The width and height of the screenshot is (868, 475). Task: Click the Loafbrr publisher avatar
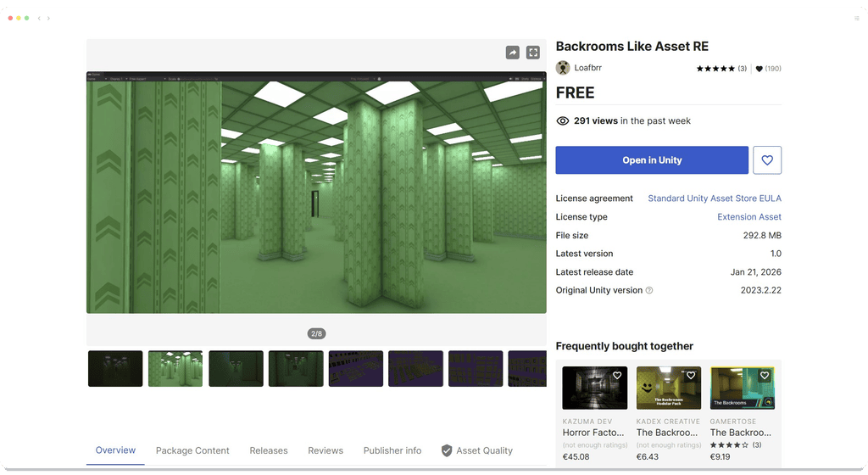click(563, 68)
